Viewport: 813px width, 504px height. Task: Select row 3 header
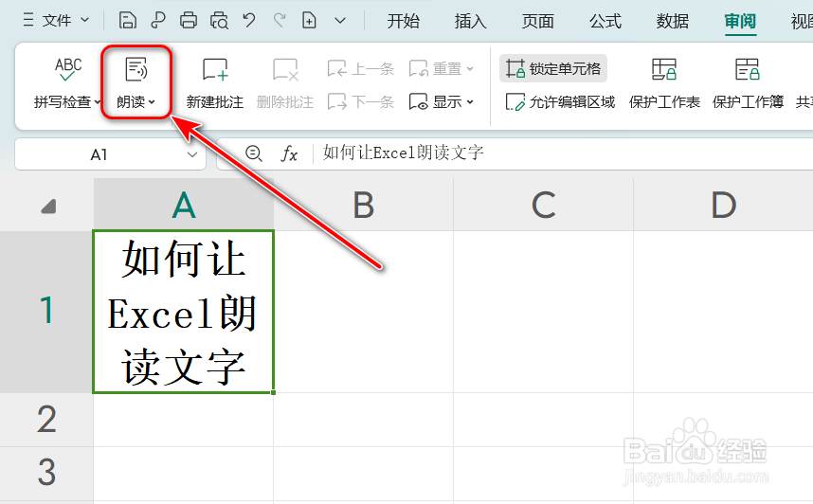(46, 473)
